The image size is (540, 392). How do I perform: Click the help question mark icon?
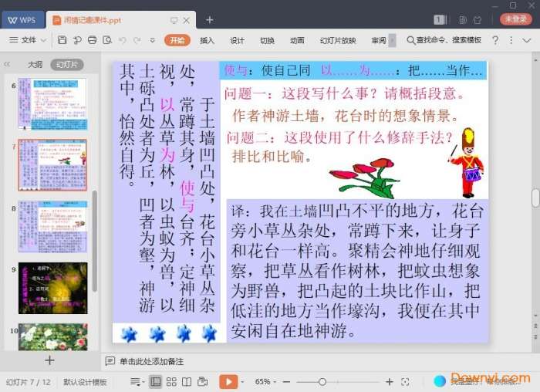coord(495,40)
